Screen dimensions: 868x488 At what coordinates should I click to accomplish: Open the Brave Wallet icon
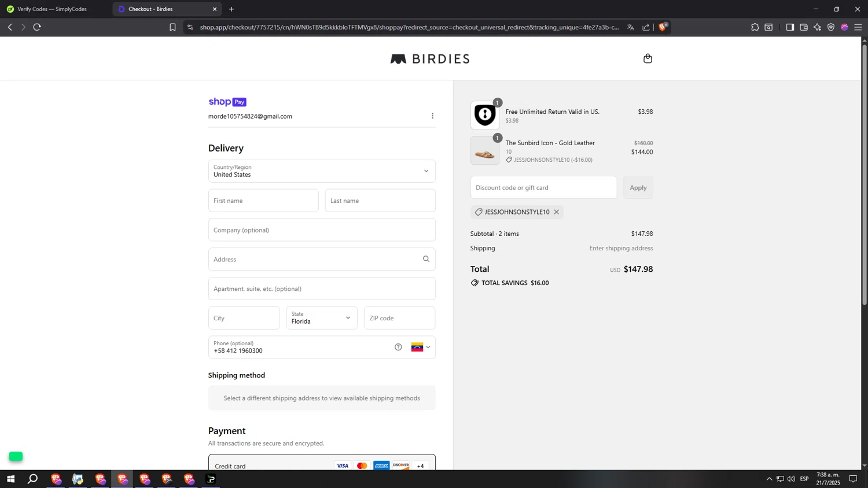[804, 27]
